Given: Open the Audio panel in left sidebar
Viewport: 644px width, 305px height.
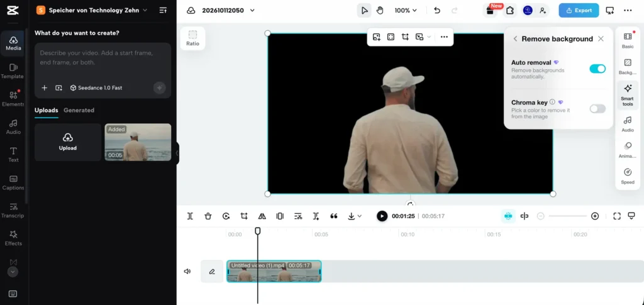Looking at the screenshot, I should click(x=13, y=126).
